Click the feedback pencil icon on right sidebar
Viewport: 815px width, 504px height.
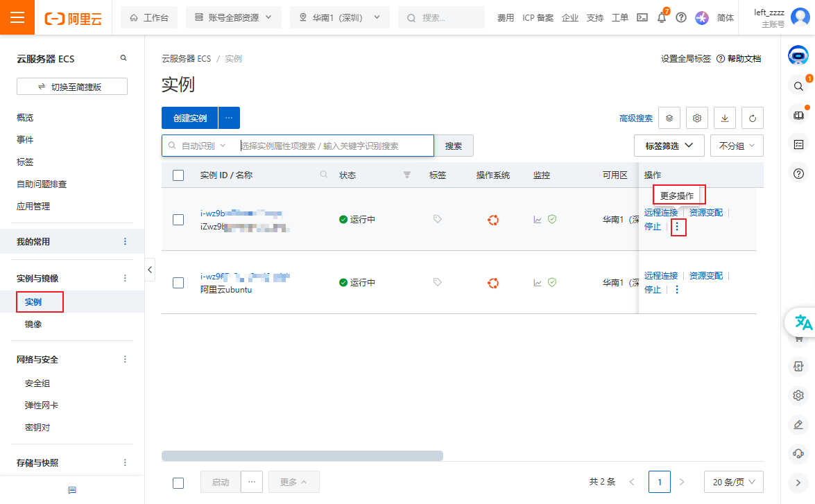coord(798,424)
